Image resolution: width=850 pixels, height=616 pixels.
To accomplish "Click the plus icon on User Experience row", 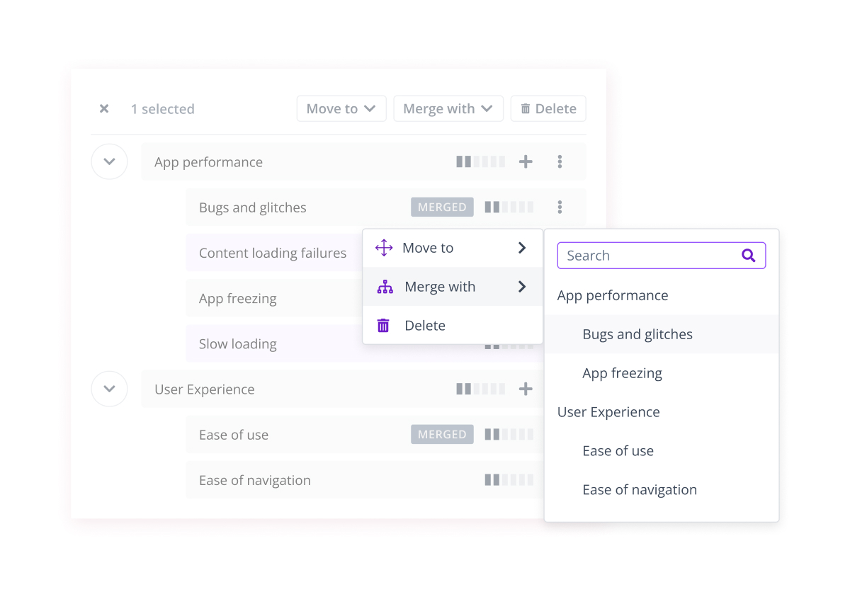I will (526, 388).
